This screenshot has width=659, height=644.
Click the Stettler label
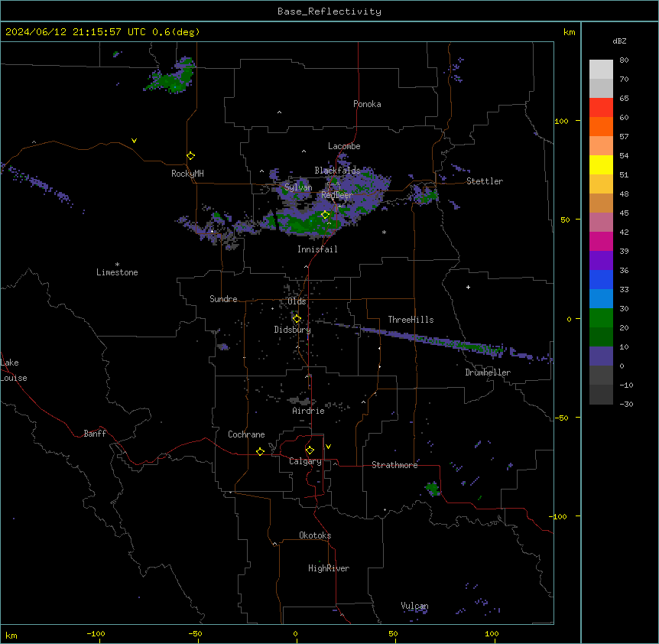click(485, 181)
